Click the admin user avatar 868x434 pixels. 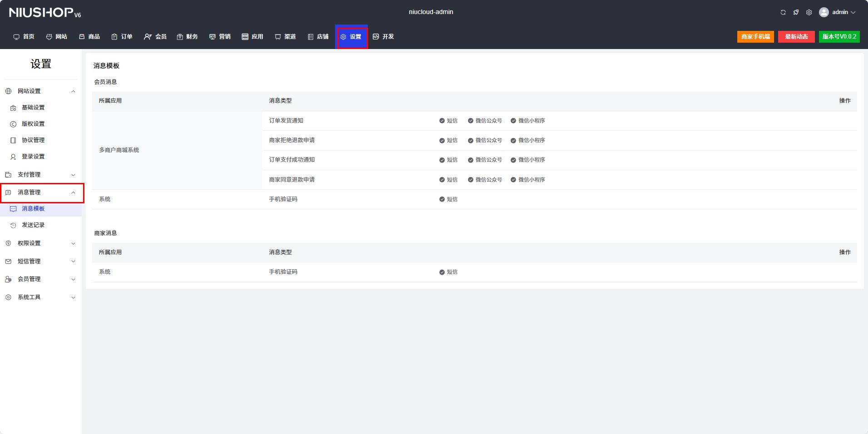click(824, 12)
